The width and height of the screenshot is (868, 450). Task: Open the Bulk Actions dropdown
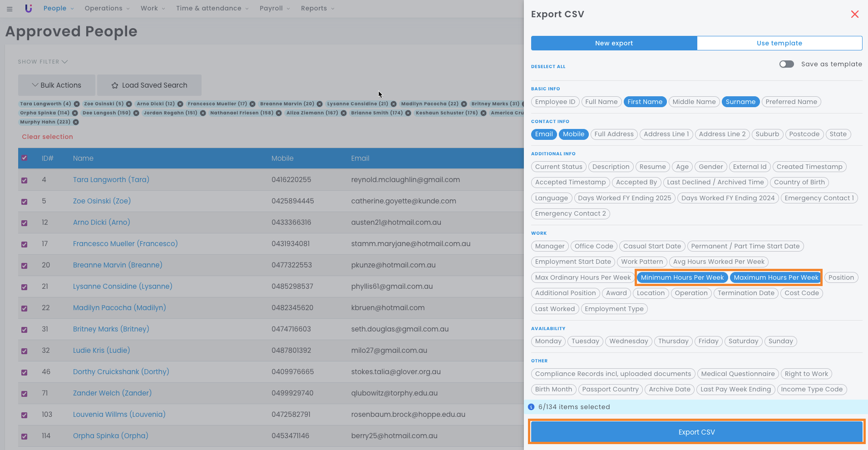pyautogui.click(x=57, y=85)
